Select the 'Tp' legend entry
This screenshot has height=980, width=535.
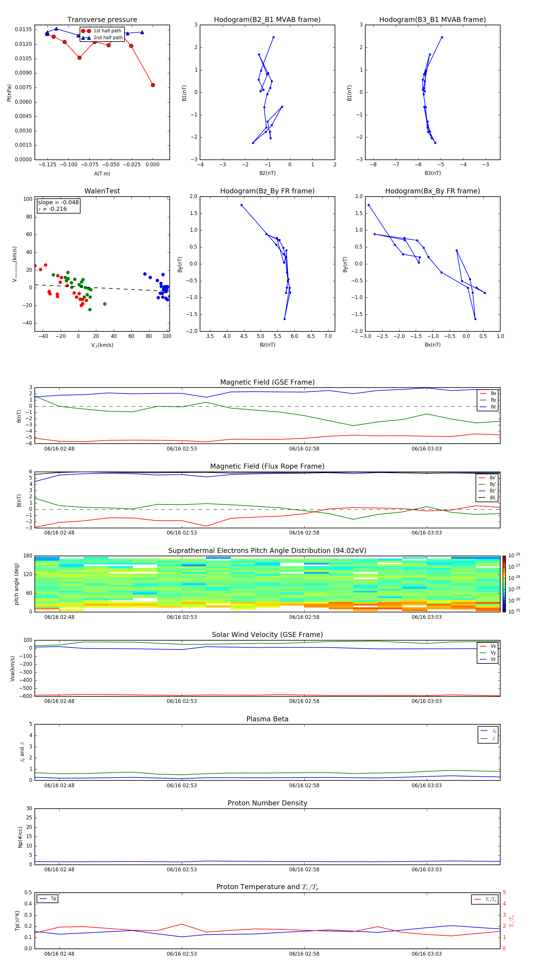coord(48,899)
